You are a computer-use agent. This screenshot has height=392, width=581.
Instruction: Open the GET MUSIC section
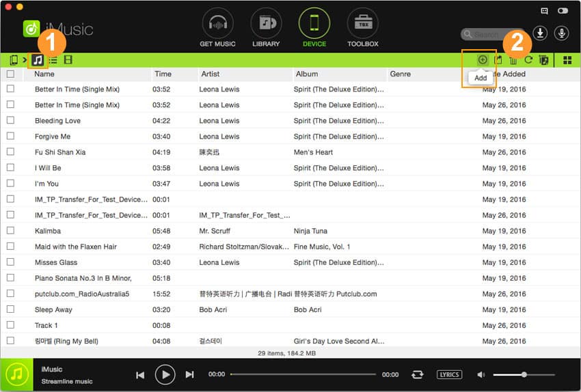click(217, 28)
